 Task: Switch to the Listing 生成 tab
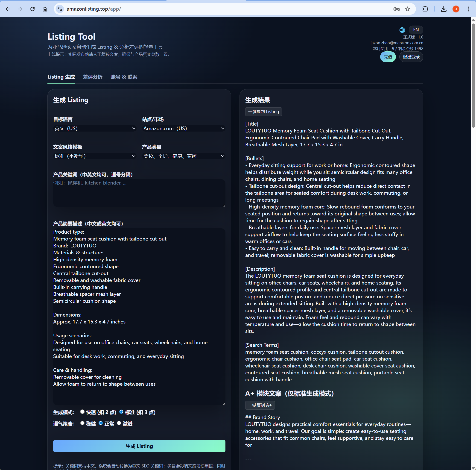(x=61, y=77)
